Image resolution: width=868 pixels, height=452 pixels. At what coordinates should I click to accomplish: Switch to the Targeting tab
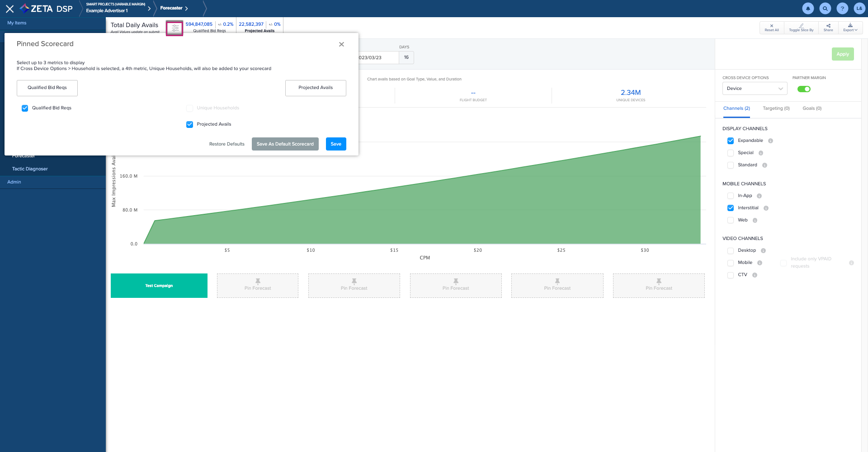pyautogui.click(x=776, y=108)
